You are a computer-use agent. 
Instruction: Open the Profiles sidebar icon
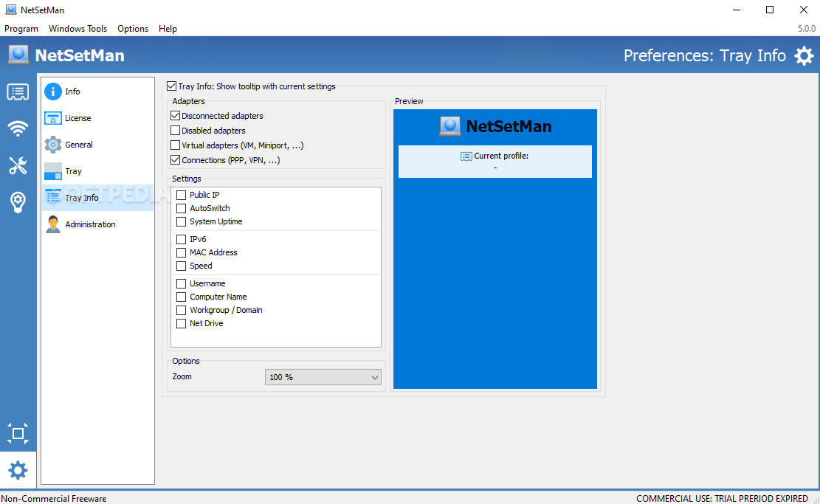18,92
